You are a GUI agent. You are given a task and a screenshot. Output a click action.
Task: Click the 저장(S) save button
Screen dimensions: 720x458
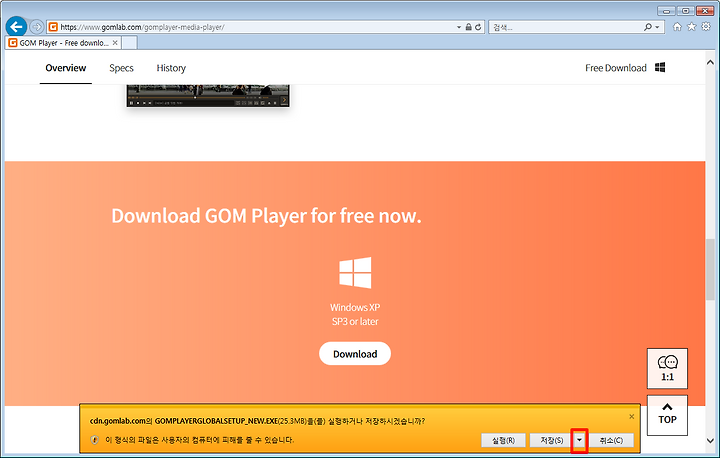coord(551,440)
